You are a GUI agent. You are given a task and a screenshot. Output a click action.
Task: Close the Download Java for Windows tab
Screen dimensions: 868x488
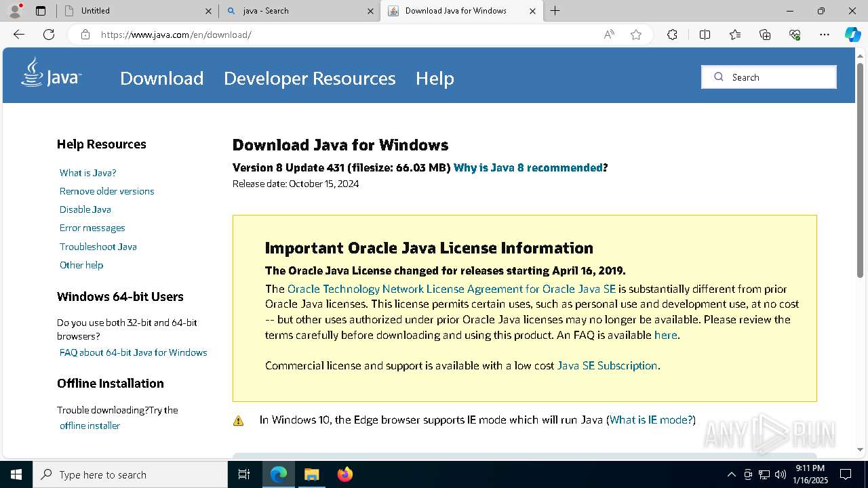point(532,11)
